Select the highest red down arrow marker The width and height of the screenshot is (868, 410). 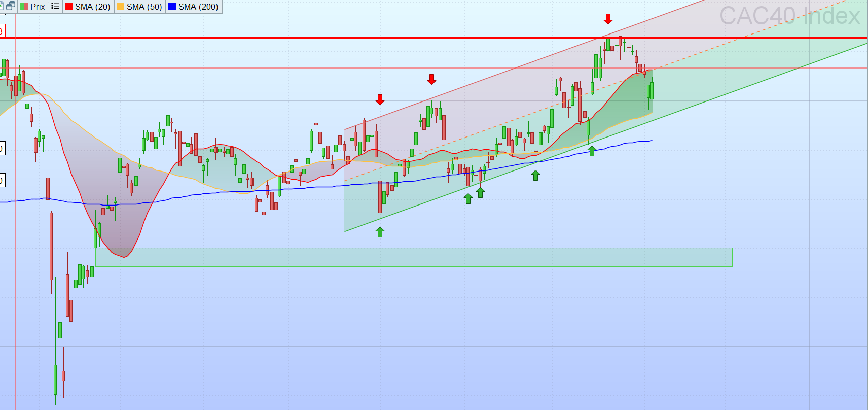[x=608, y=19]
